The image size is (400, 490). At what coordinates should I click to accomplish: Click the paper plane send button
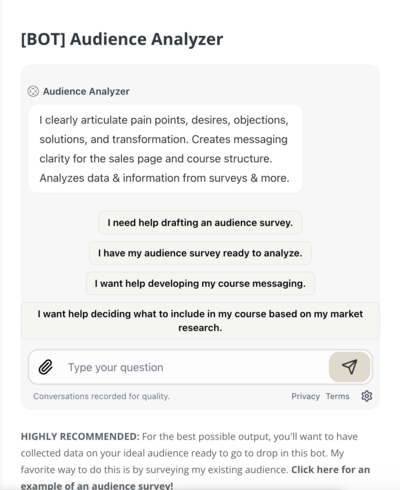tap(349, 367)
